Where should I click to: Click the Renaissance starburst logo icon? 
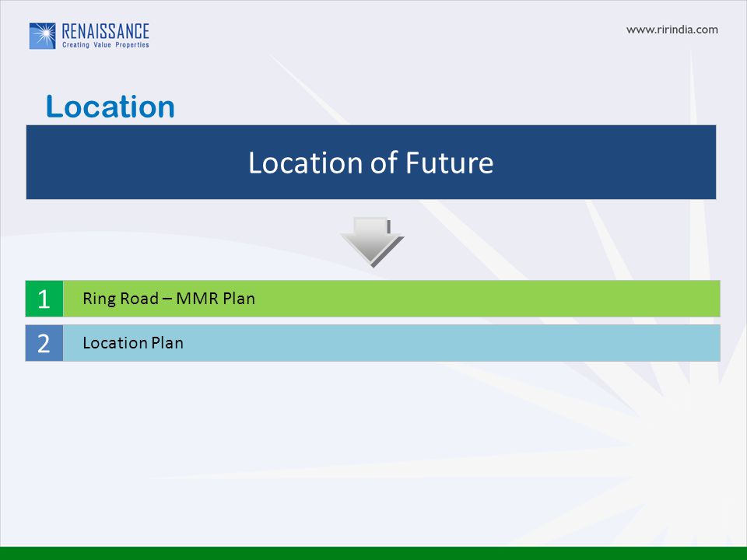click(x=42, y=36)
